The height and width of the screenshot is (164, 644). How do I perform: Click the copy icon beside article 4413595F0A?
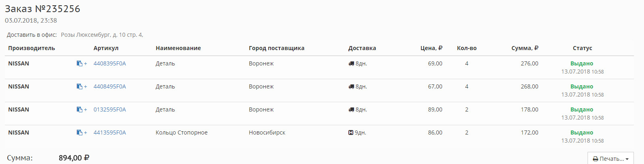click(x=80, y=132)
